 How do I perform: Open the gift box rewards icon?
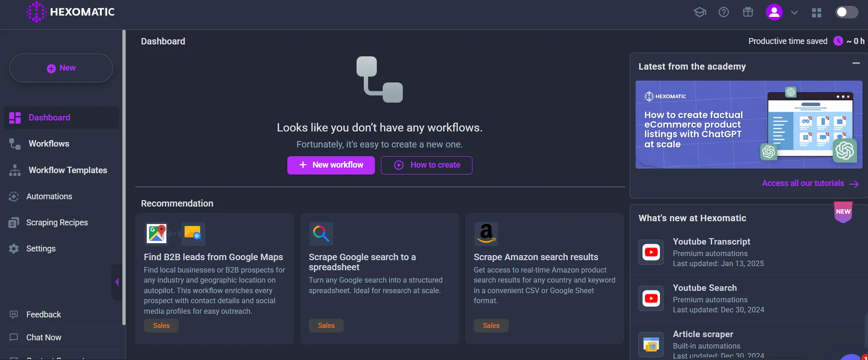(748, 12)
